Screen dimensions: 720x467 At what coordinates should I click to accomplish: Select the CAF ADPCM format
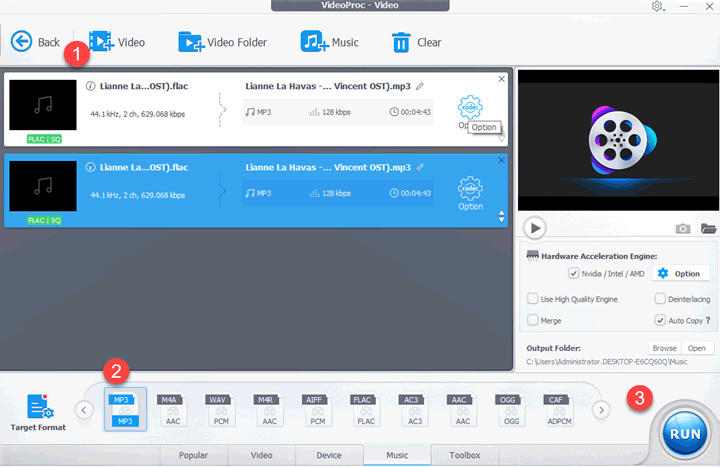coord(558,410)
